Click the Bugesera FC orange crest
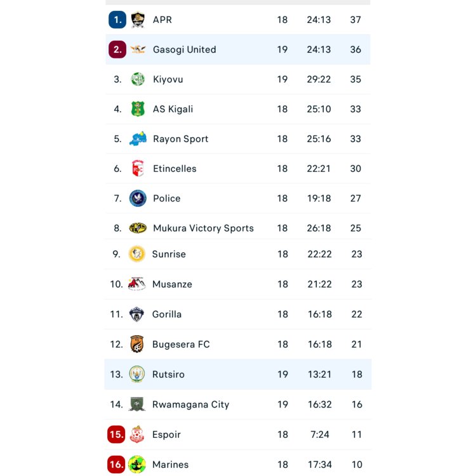Screen dimensions: 476x476 point(137,345)
